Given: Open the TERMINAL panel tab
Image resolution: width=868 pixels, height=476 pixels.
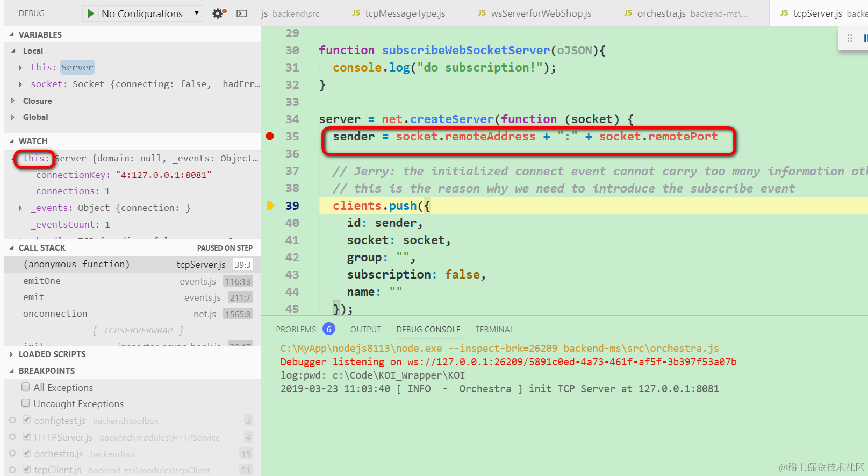Looking at the screenshot, I should click(494, 330).
